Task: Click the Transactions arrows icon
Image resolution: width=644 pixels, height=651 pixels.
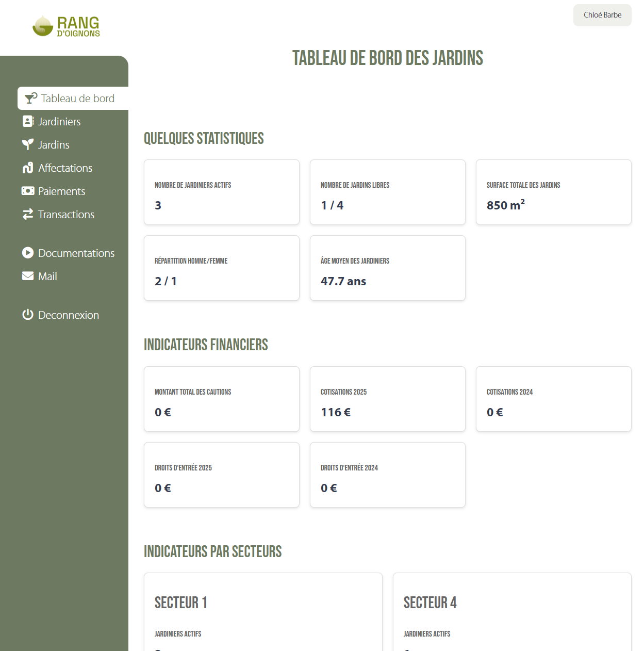Action: (x=28, y=214)
